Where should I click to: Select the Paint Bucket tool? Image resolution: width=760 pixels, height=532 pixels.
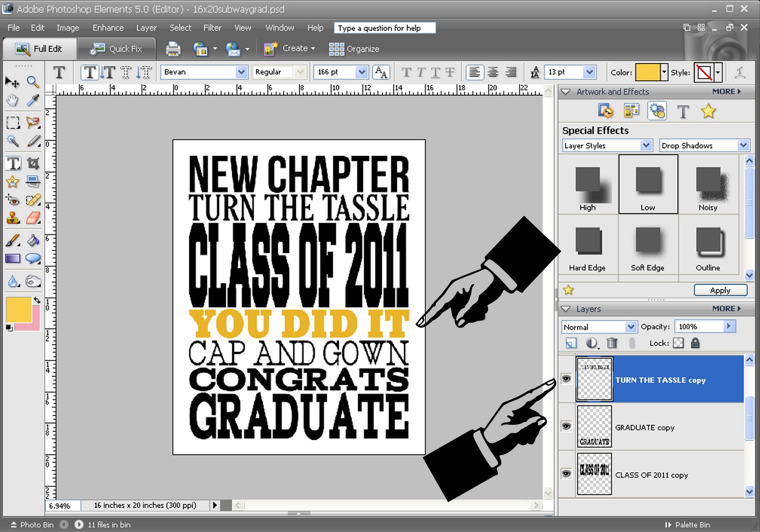point(33,240)
